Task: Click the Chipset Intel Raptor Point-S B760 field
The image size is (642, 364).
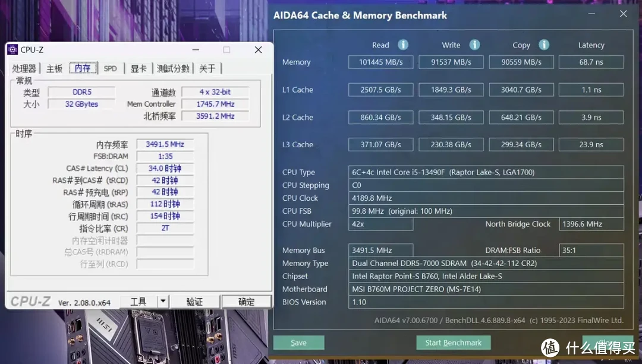Action: pyautogui.click(x=486, y=277)
